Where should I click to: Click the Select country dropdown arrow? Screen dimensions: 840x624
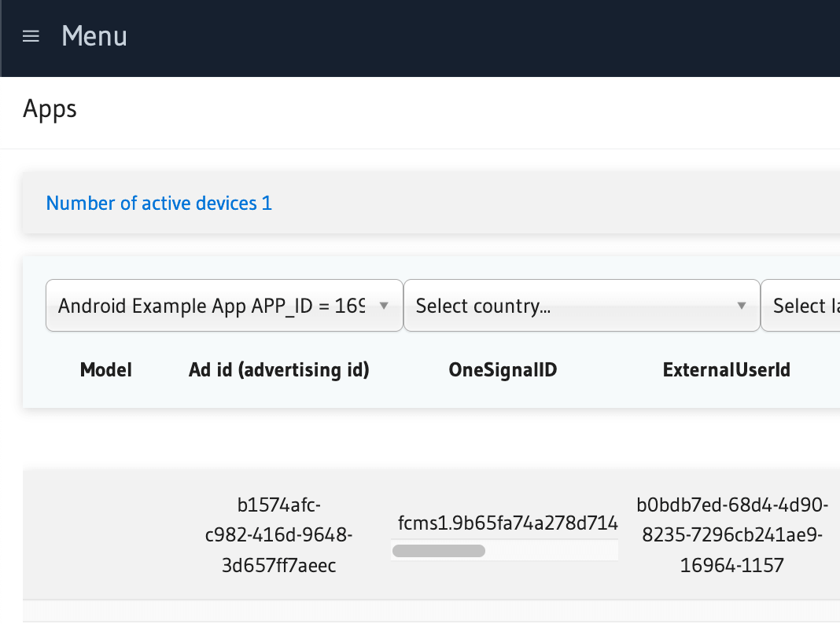(x=741, y=306)
